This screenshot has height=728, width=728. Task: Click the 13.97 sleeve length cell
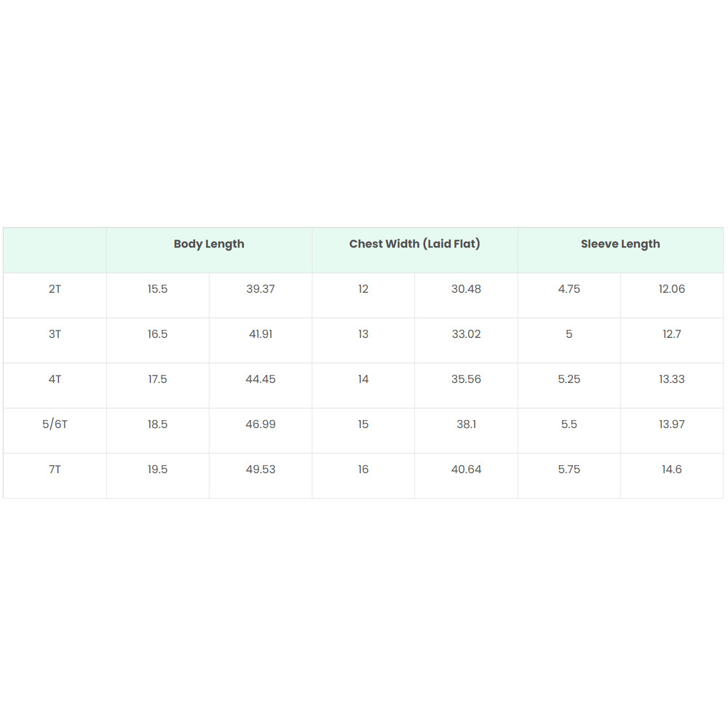tap(672, 424)
